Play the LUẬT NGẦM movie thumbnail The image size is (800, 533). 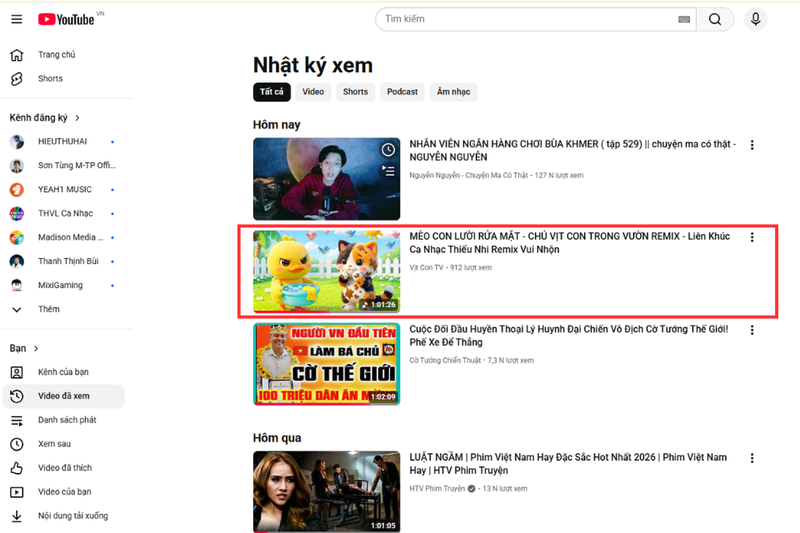(327, 492)
